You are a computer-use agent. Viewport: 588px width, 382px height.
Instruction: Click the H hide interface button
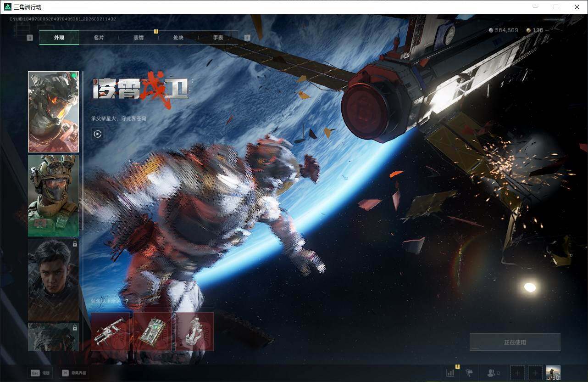click(75, 373)
